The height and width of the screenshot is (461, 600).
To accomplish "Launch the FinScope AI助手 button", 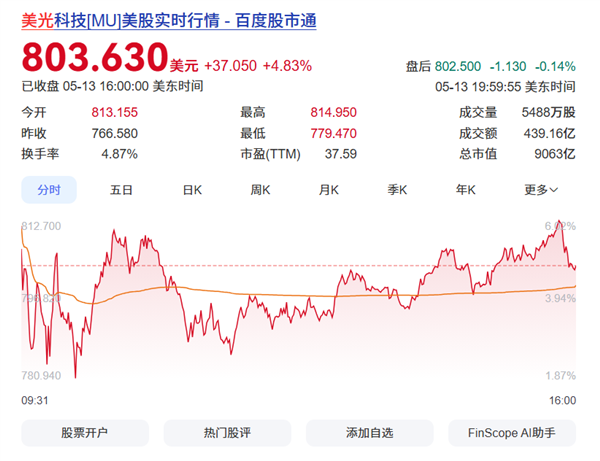I will click(x=512, y=433).
